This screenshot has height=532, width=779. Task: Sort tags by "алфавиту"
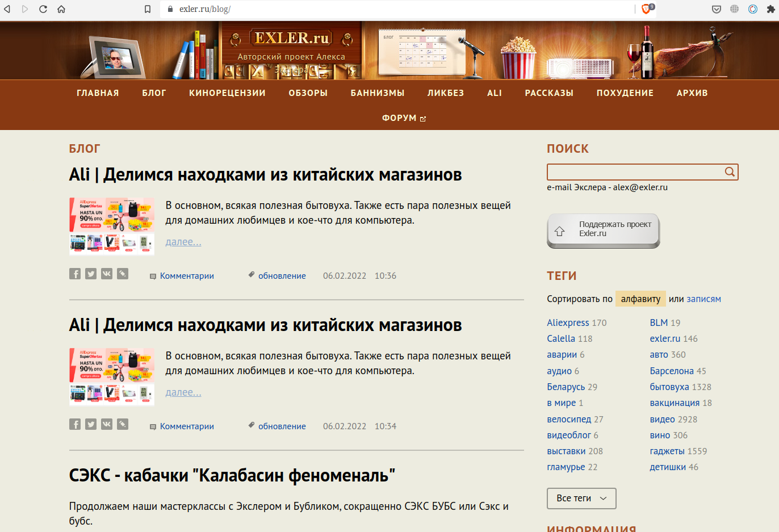(640, 299)
